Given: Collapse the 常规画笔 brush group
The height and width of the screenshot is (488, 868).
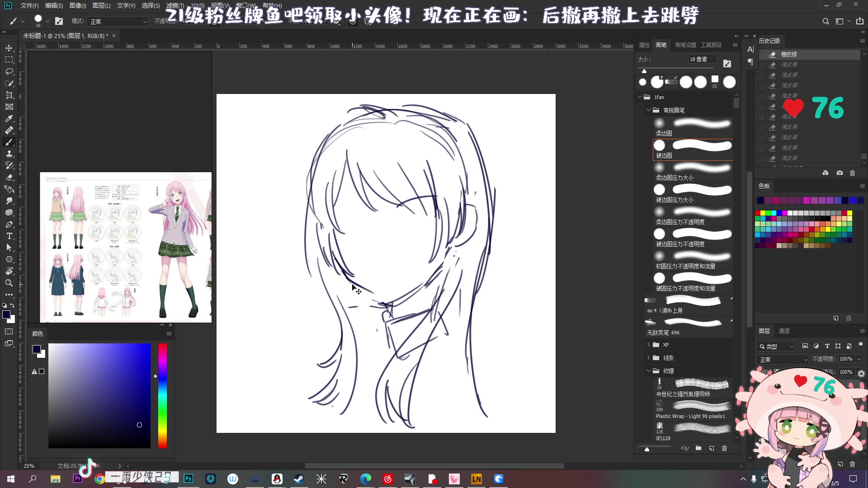Looking at the screenshot, I should [x=649, y=110].
